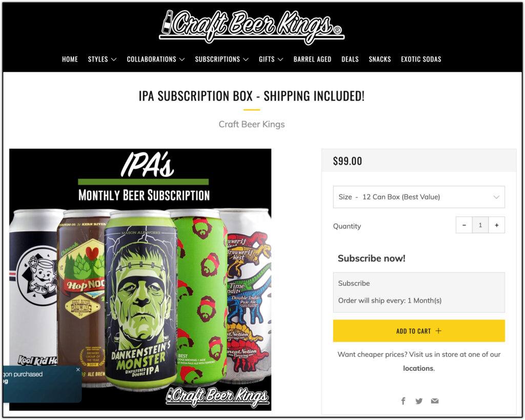Share product on Twitter icon

pos(419,401)
